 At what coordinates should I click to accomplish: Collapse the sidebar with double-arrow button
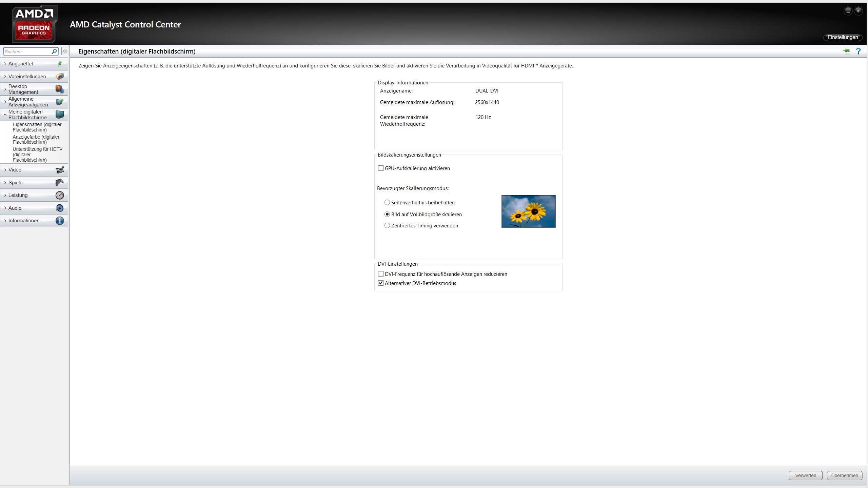click(x=65, y=51)
